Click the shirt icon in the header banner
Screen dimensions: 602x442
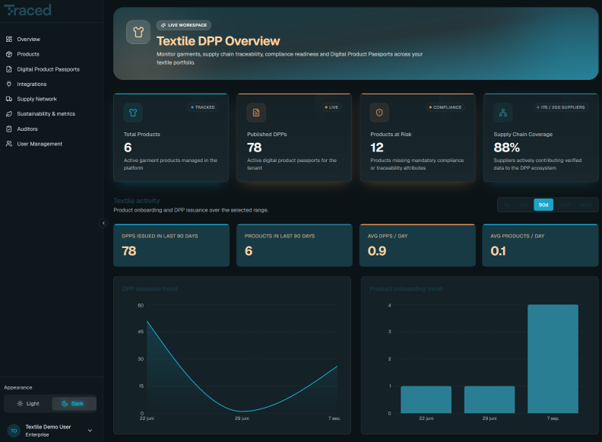(x=138, y=32)
